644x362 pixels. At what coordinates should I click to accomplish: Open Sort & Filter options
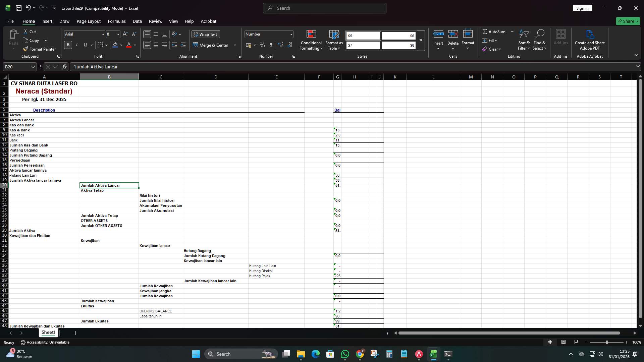[x=524, y=40]
